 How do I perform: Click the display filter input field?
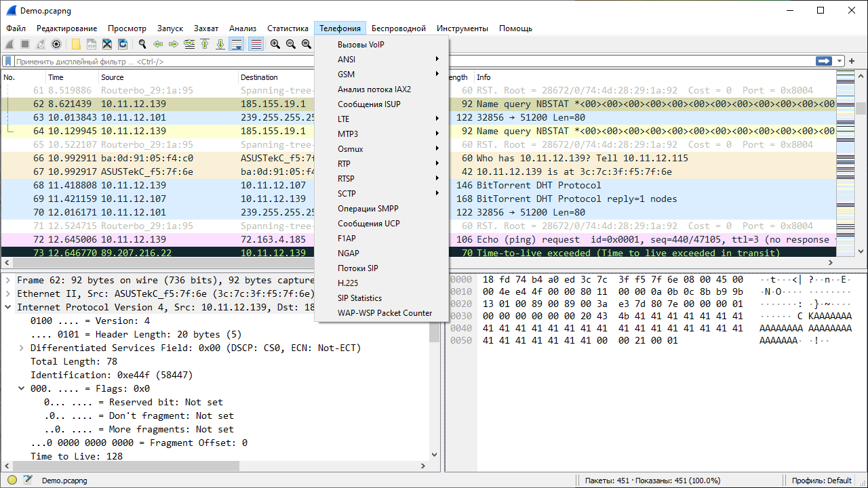point(414,61)
